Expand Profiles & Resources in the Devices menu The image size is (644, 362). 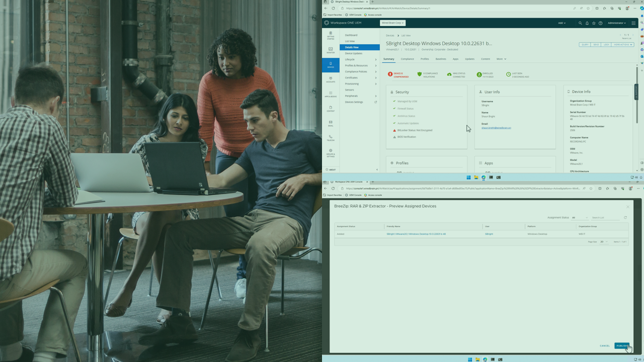click(x=360, y=65)
